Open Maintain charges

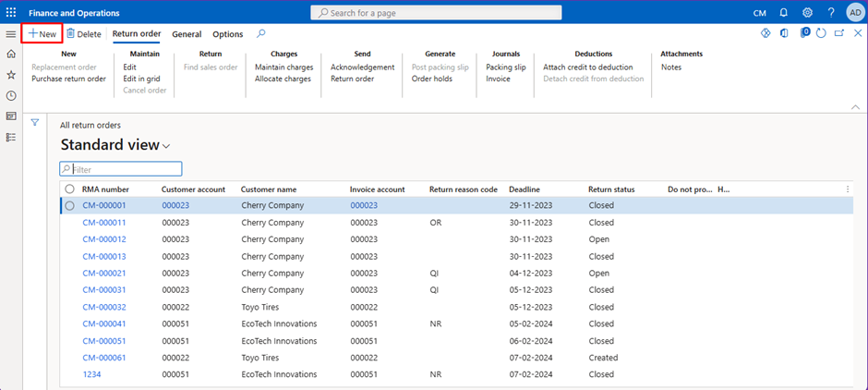(x=284, y=67)
